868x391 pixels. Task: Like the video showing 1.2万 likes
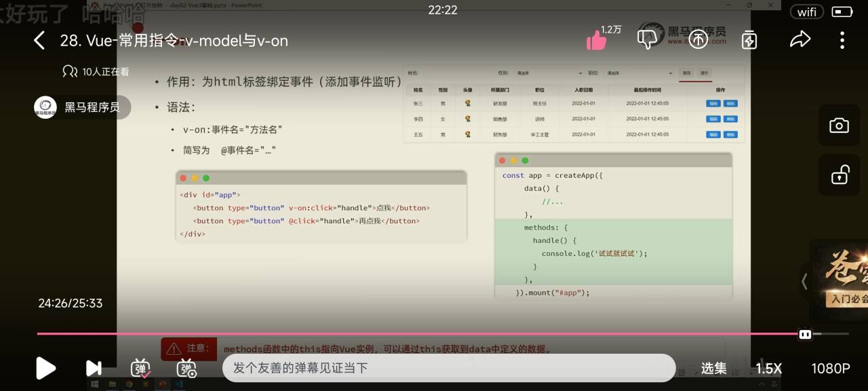tap(597, 40)
